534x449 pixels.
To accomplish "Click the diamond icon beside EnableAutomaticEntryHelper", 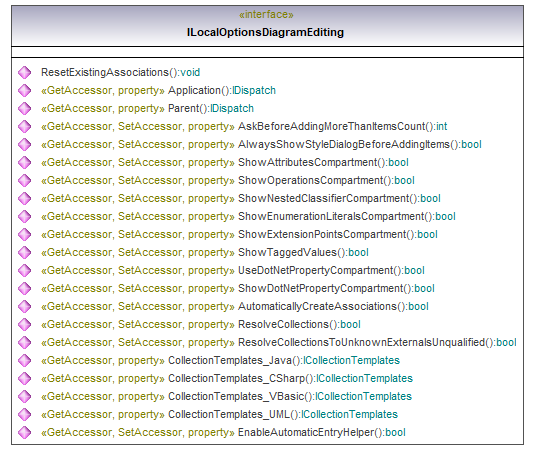I will [x=25, y=432].
